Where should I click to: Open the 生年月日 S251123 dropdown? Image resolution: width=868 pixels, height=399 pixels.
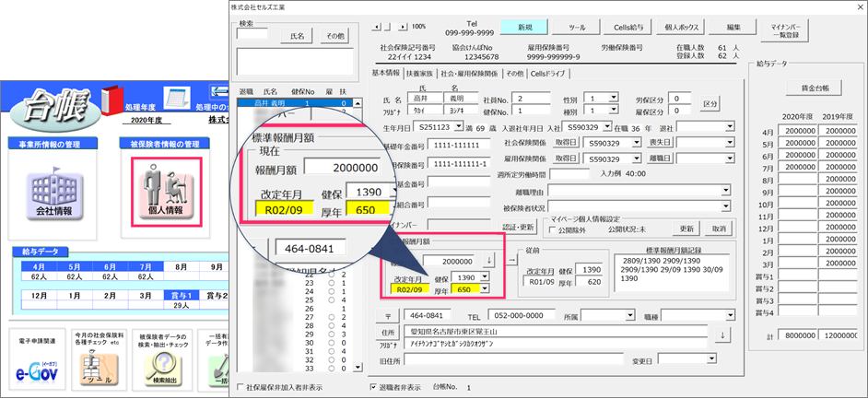coord(457,127)
